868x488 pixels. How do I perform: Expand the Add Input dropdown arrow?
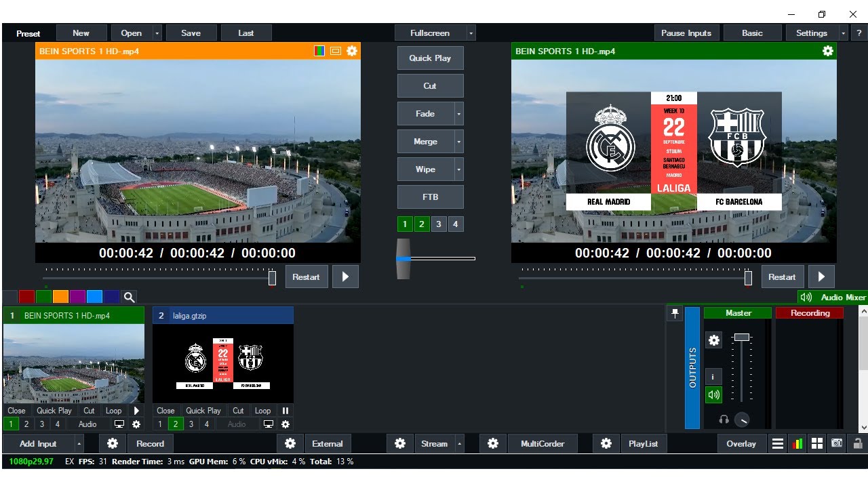pyautogui.click(x=79, y=444)
